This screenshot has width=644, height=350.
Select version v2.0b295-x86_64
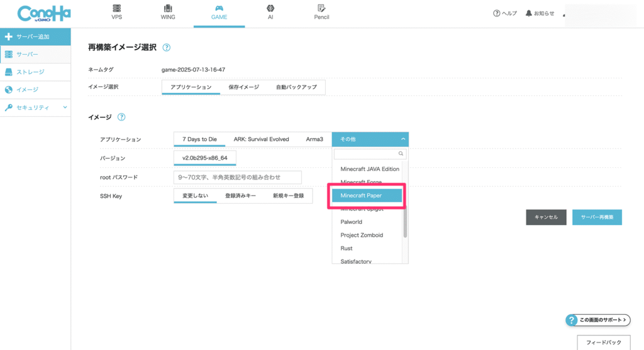point(204,158)
